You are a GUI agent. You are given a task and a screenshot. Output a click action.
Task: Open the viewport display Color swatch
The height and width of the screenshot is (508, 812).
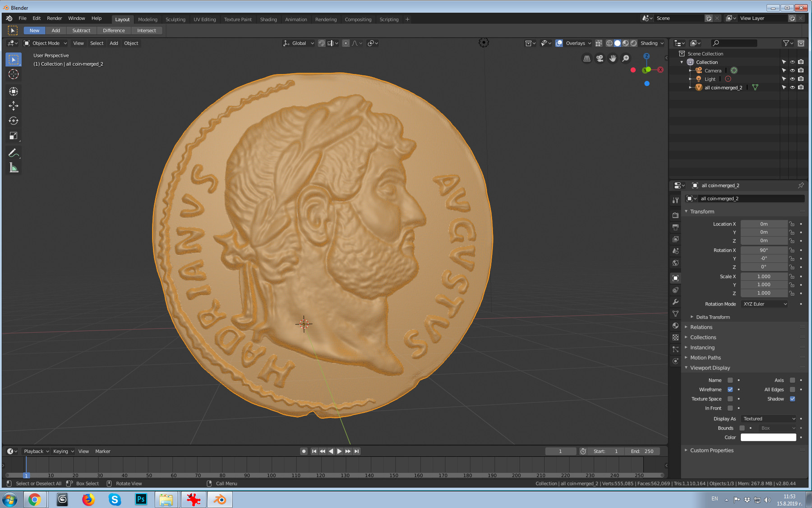[x=768, y=437]
